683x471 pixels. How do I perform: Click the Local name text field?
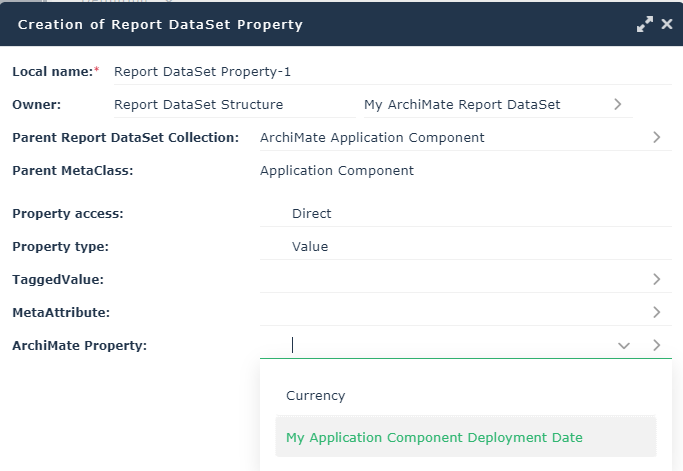(390, 72)
